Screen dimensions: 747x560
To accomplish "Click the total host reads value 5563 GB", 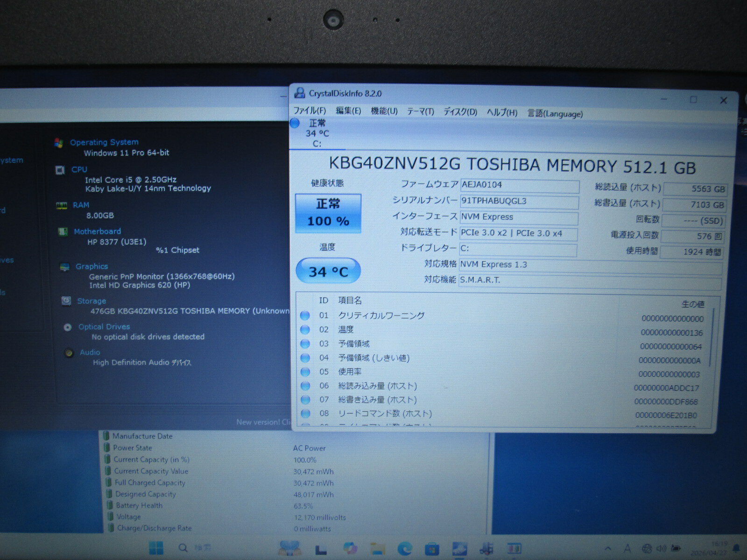I will point(695,189).
